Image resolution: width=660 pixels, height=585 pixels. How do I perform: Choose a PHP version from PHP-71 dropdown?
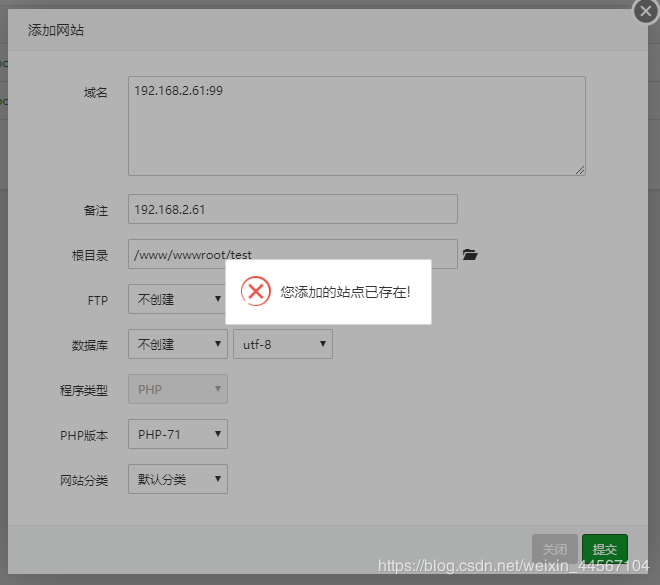(178, 434)
